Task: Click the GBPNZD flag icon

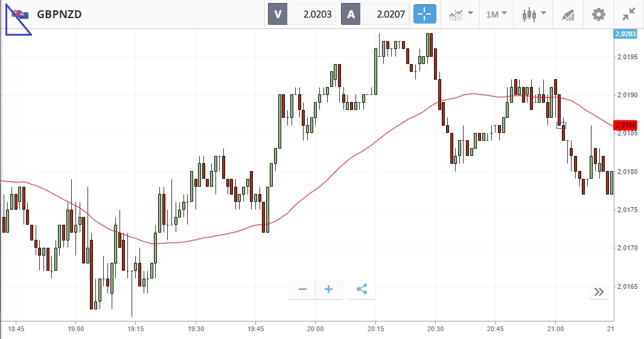Action: tap(21, 14)
